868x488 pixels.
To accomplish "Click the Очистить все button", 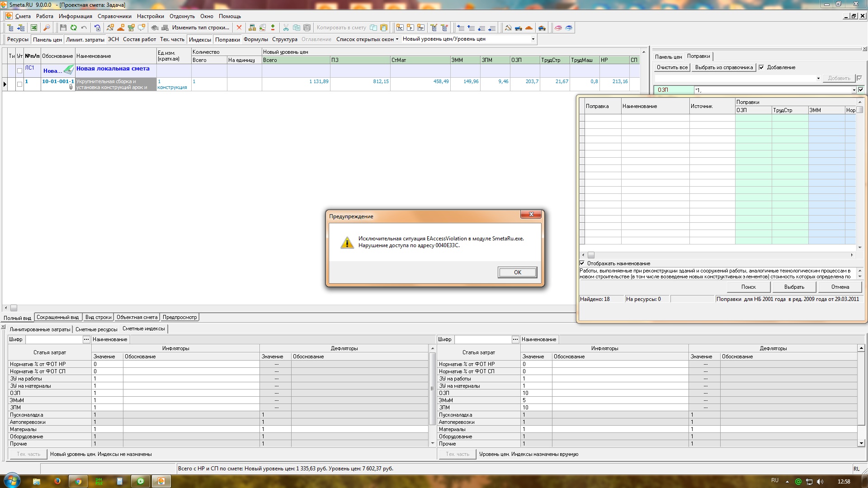I will click(672, 67).
